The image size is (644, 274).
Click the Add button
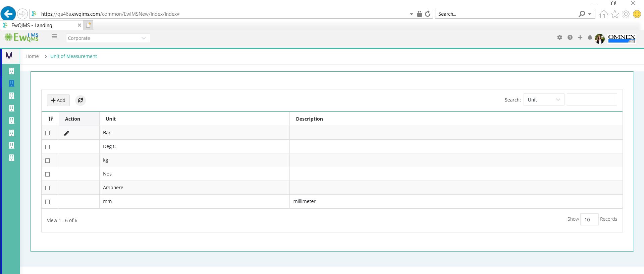pyautogui.click(x=58, y=100)
